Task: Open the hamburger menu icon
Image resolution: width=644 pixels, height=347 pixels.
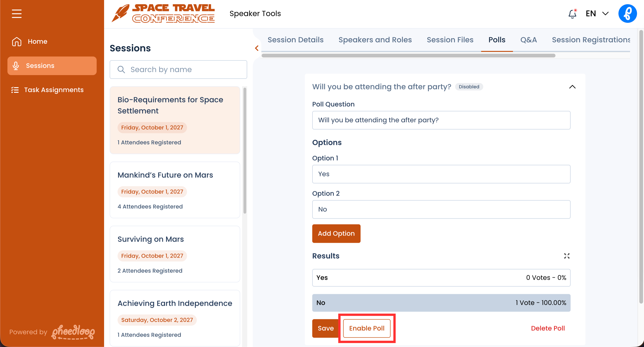Action: pos(16,13)
